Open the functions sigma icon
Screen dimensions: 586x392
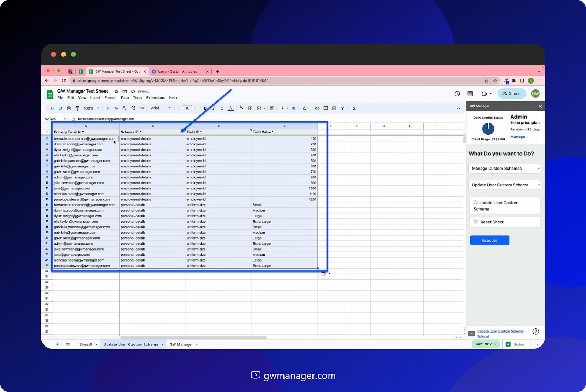354,108
